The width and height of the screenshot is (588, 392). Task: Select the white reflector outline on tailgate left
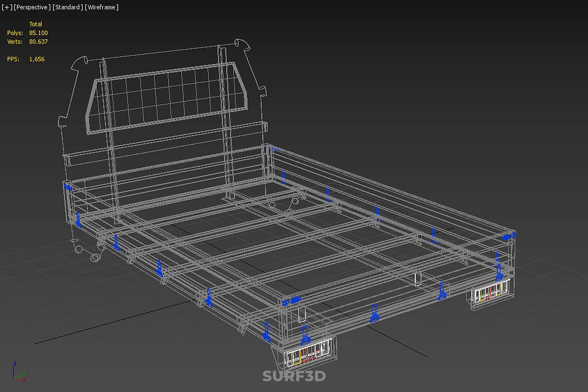click(302, 315)
